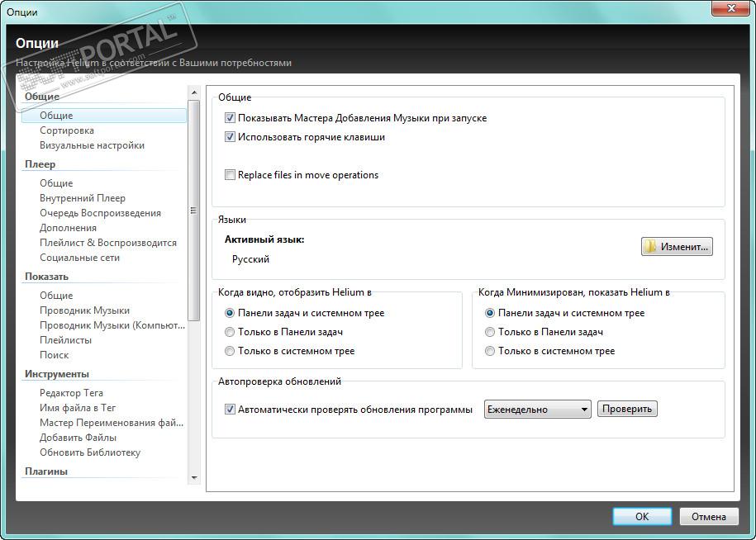
Task: Open Проводник Музыки settings
Action: [x=84, y=310]
